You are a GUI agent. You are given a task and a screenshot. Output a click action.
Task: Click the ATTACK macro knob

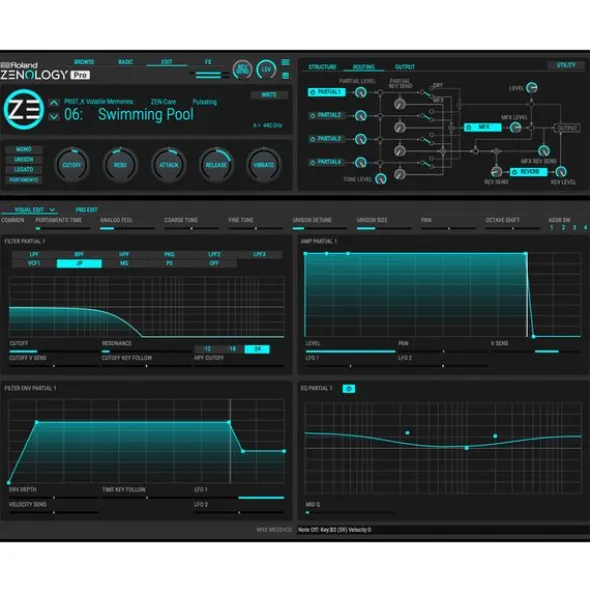click(x=168, y=165)
